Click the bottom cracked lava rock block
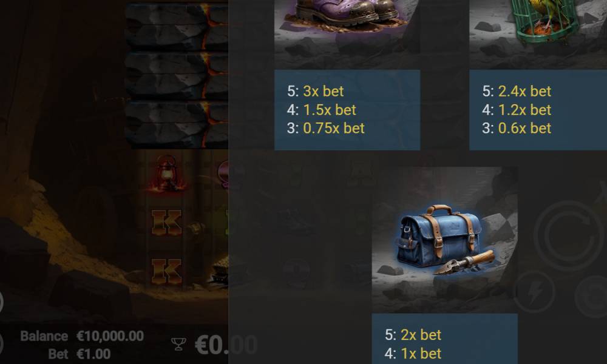The width and height of the screenshot is (607, 364). (177, 126)
